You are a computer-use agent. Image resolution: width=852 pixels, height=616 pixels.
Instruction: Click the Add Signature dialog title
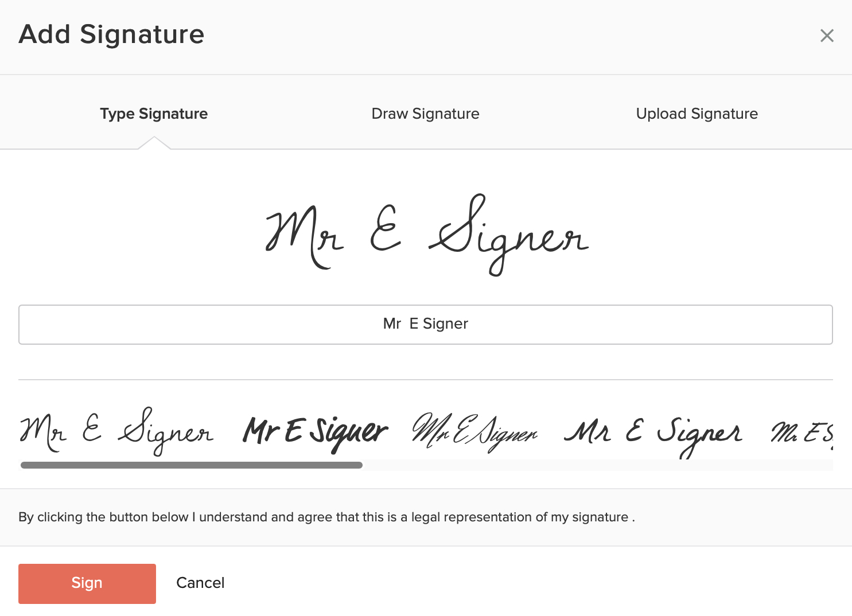pos(111,34)
